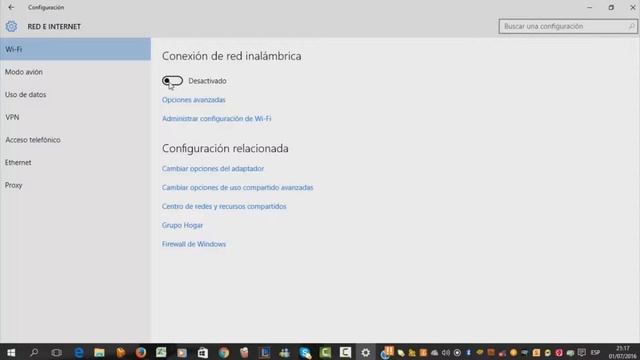
Task: Click the volume speaker tray icon
Action: coord(446,353)
